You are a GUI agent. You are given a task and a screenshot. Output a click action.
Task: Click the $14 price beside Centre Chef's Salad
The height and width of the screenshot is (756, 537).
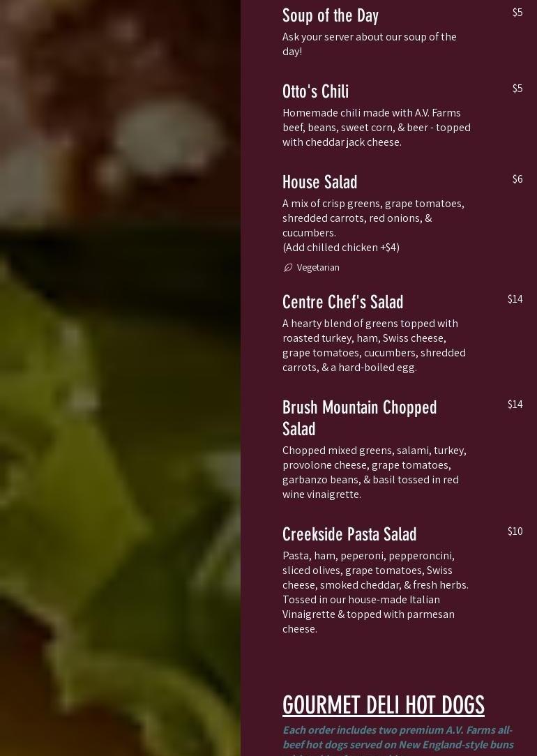515,299
